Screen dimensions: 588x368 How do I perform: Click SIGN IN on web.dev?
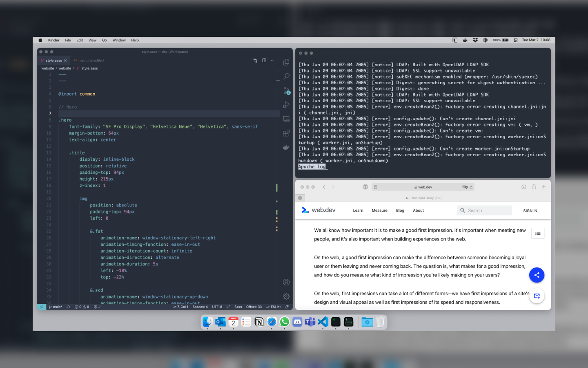(530, 211)
